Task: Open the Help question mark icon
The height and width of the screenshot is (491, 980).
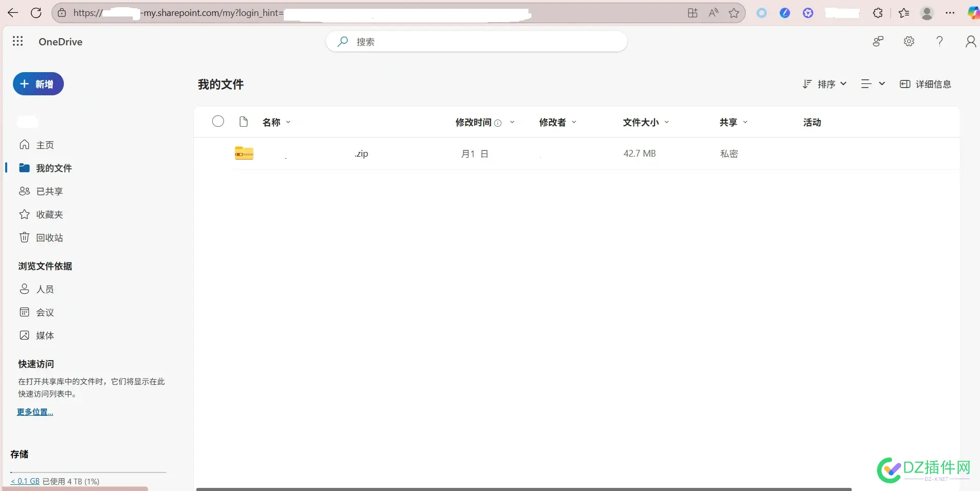Action: [939, 41]
